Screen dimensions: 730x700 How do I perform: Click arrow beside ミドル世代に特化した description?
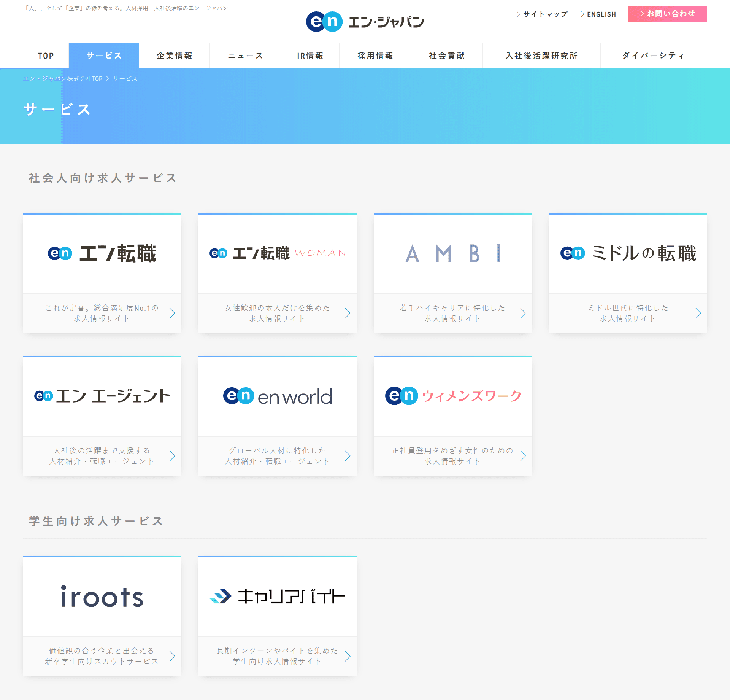tap(698, 313)
